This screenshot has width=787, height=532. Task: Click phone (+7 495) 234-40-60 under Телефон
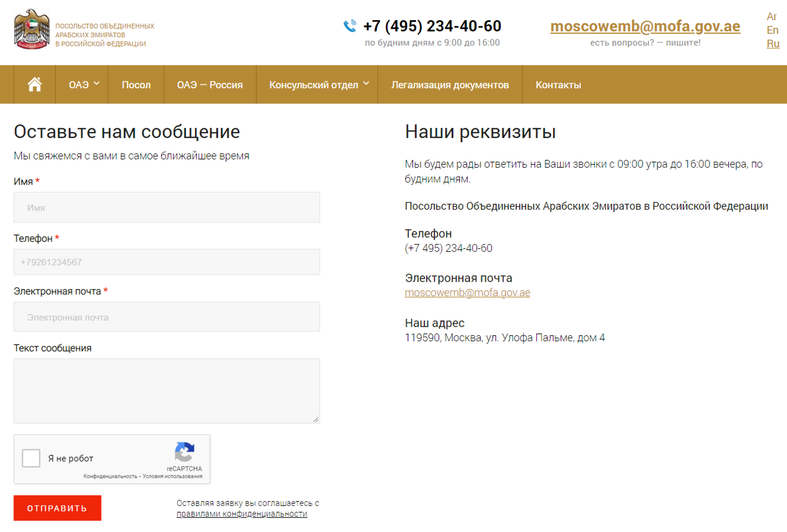coord(448,248)
